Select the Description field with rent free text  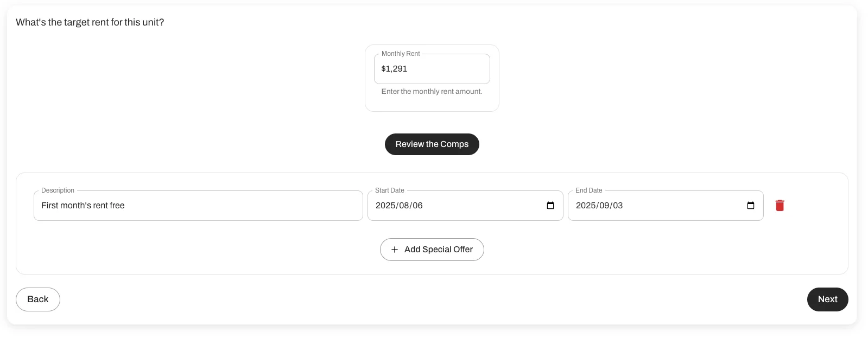(x=198, y=206)
